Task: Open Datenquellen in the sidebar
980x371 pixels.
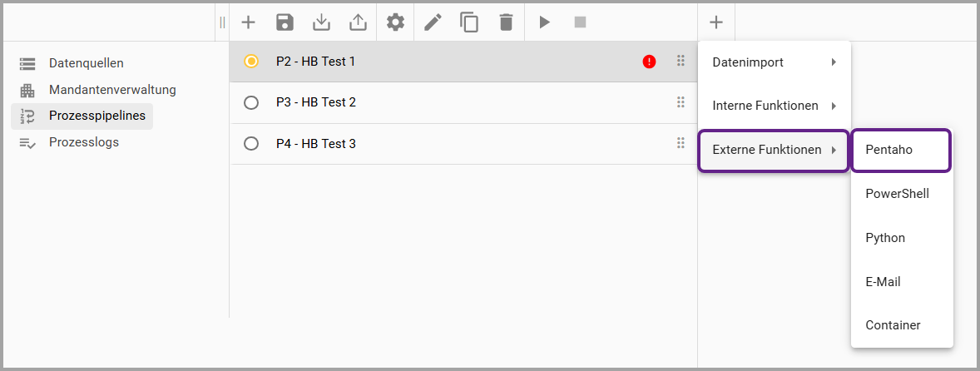Action: 86,63
